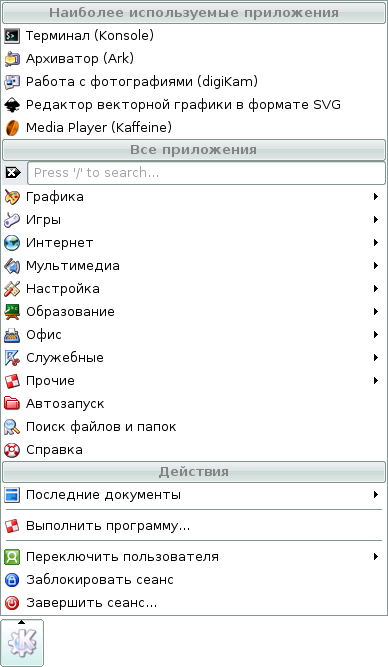
Task: Click the Автозапуск red folder icon
Action: [12, 404]
